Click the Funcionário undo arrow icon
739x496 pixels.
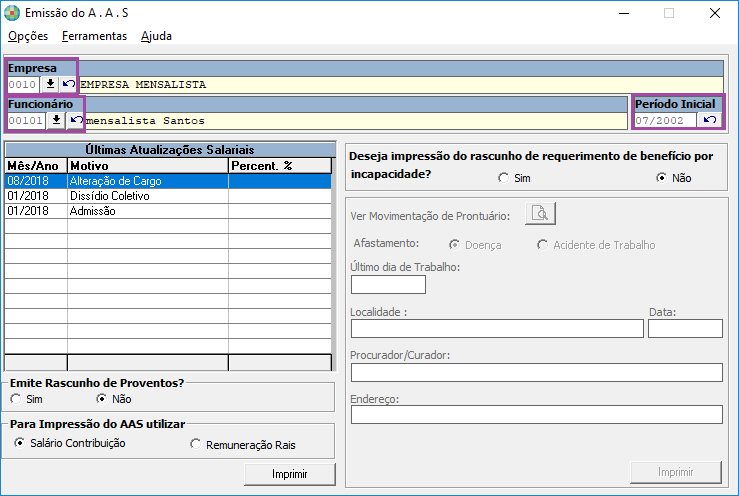(75, 121)
